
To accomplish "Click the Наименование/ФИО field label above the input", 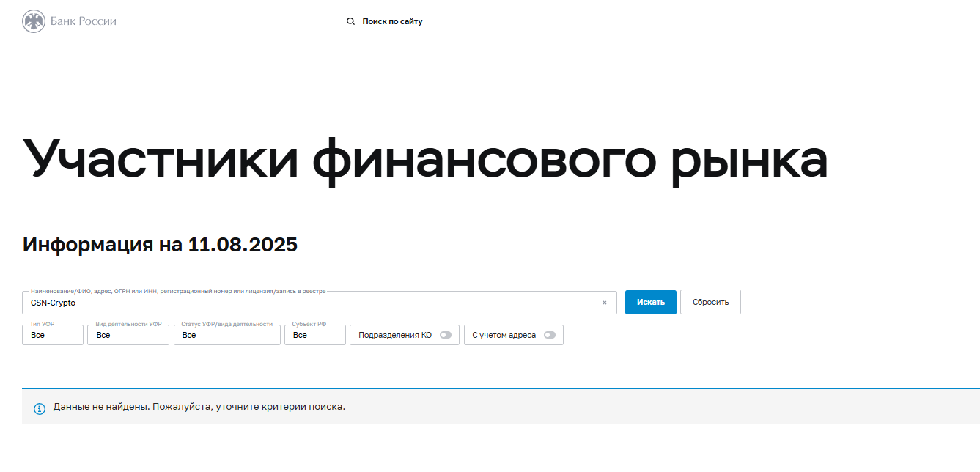I will pos(178,291).
